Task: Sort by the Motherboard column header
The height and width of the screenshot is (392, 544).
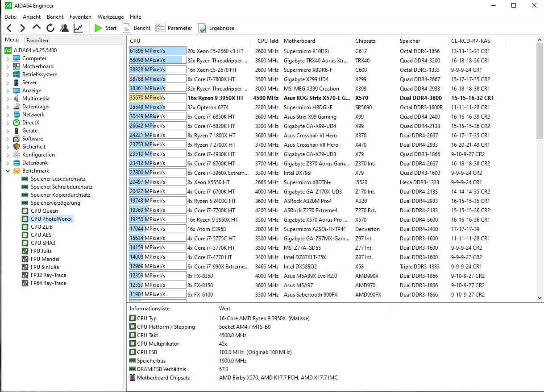Action: (x=316, y=41)
